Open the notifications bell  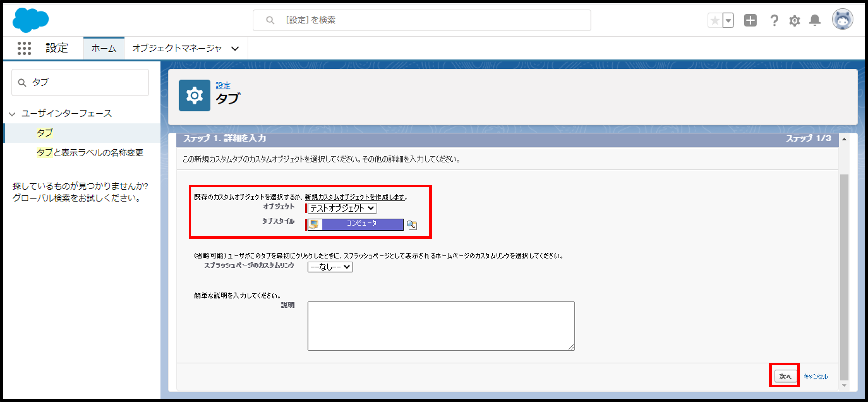tap(815, 21)
